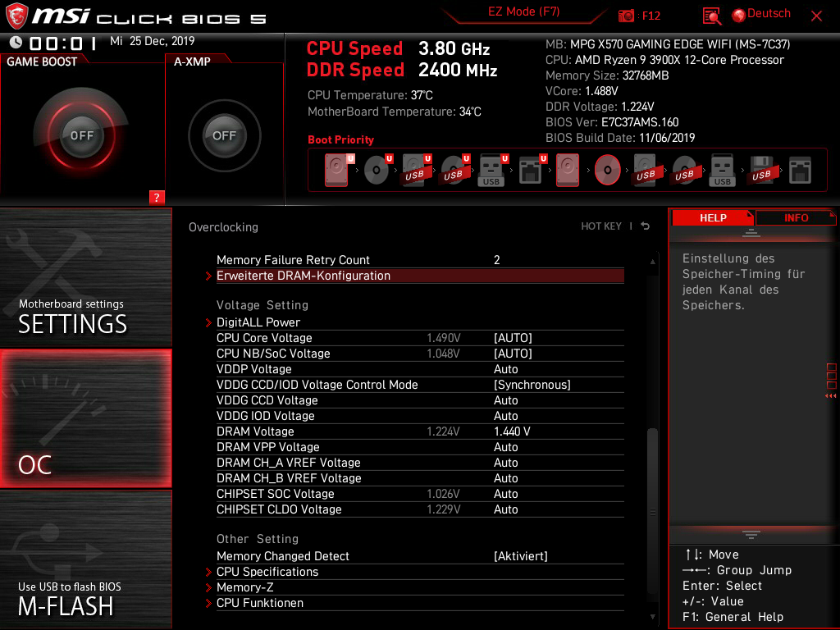The height and width of the screenshot is (630, 840).
Task: Click the red question mark help icon
Action: 157,197
